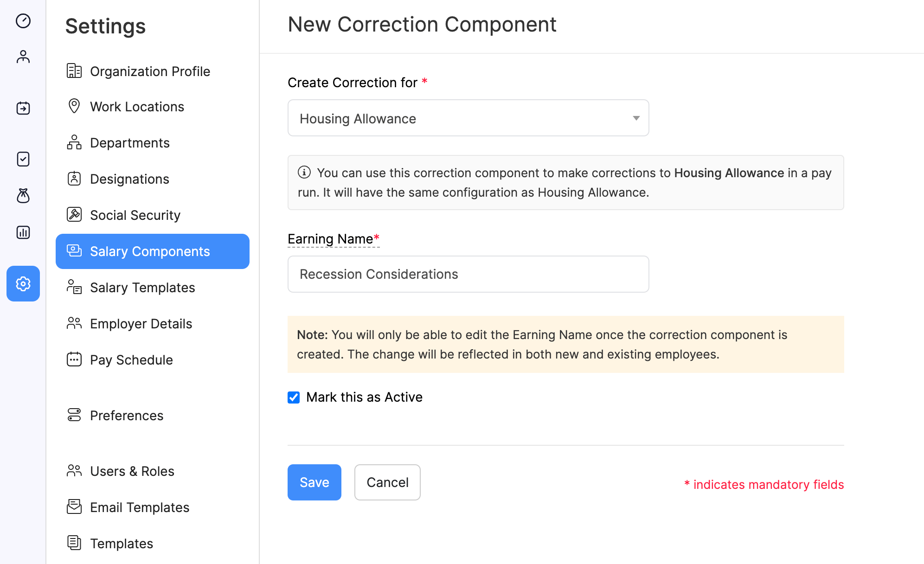
Task: Click the approvals checkmark icon in left rail
Action: point(23,159)
